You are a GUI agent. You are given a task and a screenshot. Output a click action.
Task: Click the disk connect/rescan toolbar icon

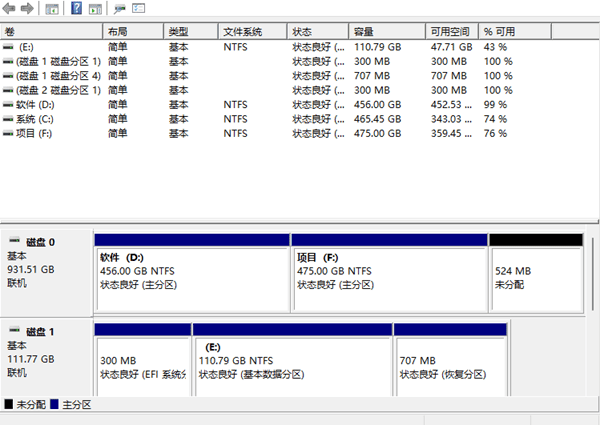120,8
